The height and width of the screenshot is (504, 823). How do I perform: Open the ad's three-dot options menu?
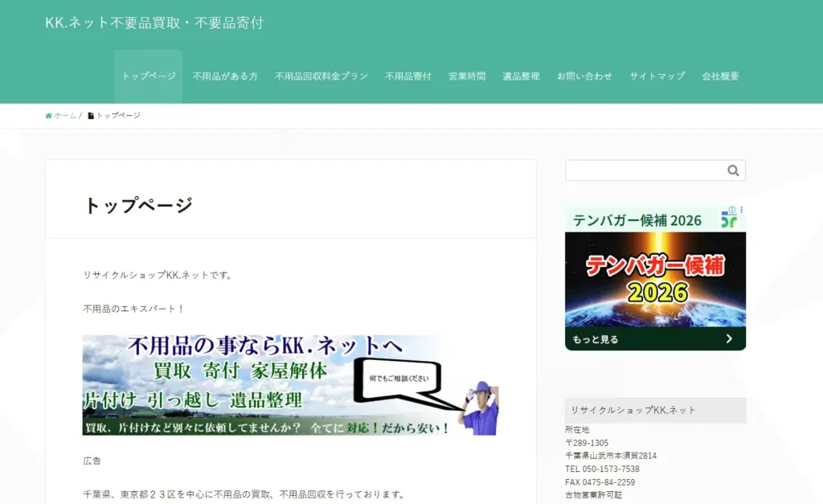(x=741, y=211)
